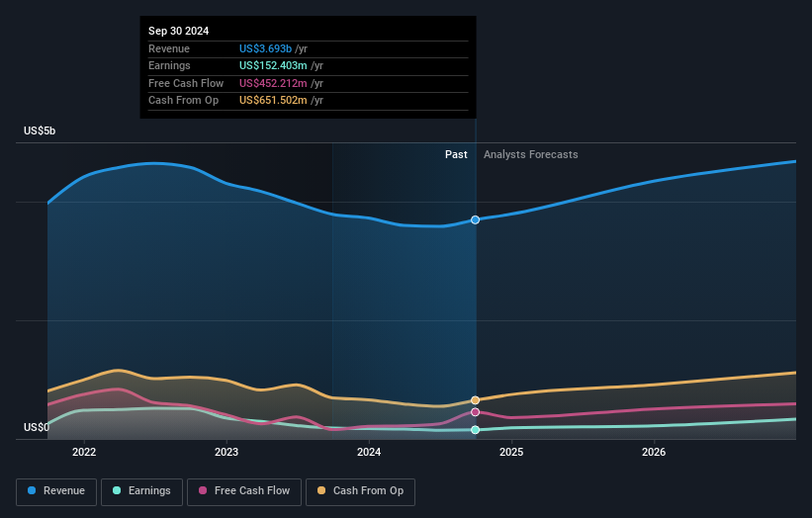
Task: Click the pink Free Cash Flow data point marker
Action: [475, 412]
